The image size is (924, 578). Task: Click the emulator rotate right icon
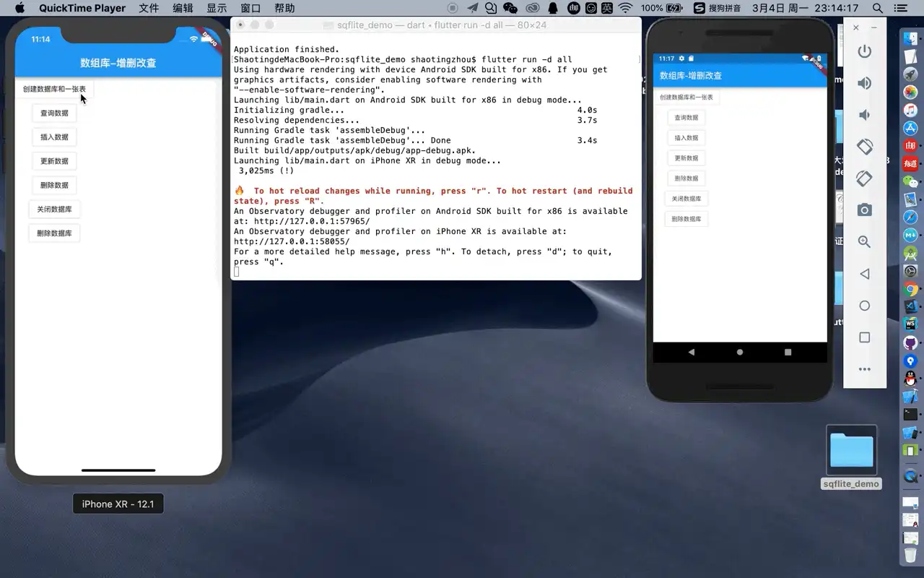864,178
